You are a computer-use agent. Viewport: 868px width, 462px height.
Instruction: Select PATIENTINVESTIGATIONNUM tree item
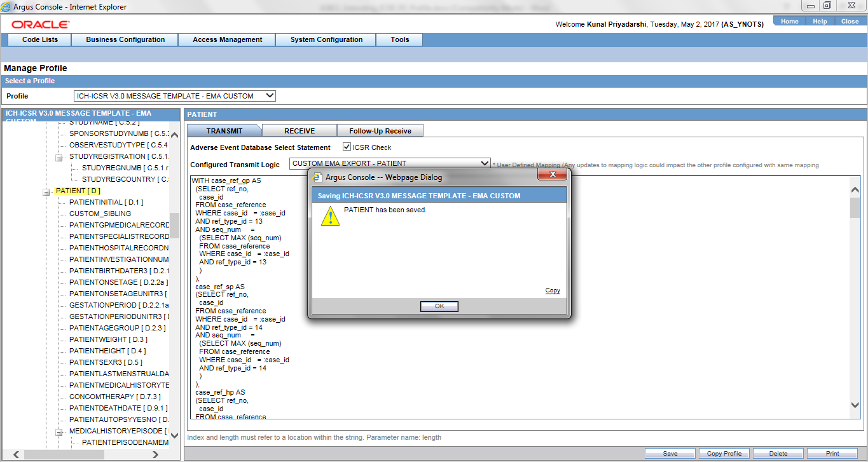tap(119, 259)
